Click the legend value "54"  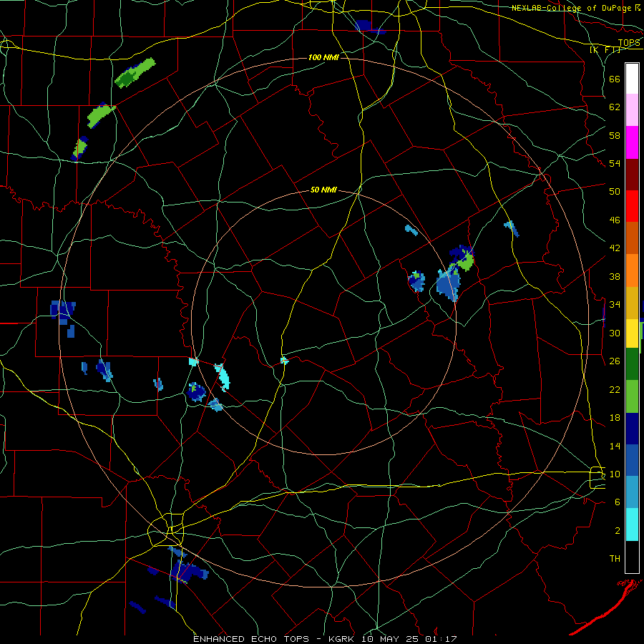[x=615, y=163]
